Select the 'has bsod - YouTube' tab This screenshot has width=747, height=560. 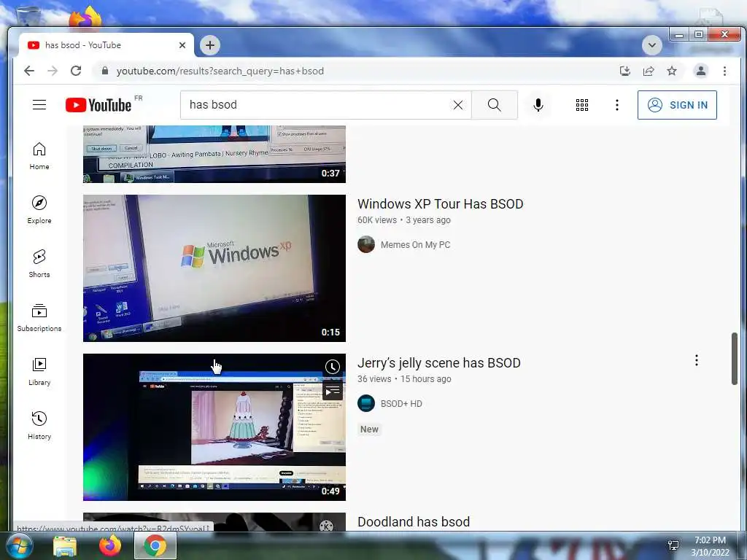point(107,45)
